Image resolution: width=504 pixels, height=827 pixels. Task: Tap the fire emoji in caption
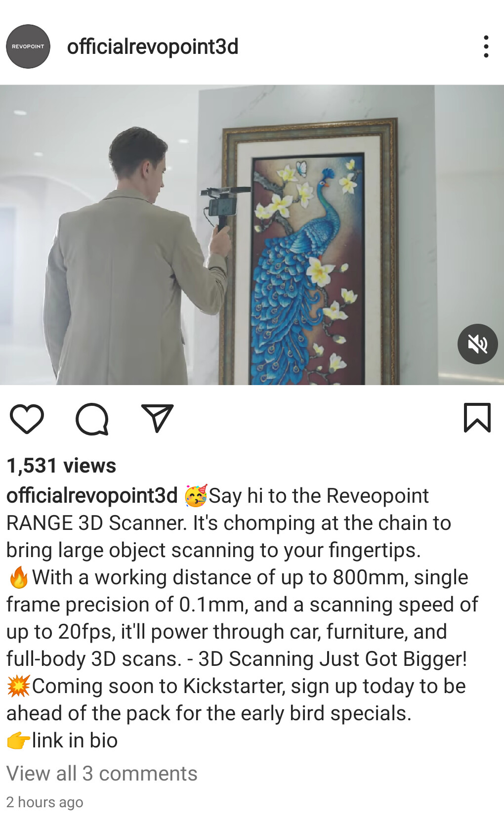[19, 577]
